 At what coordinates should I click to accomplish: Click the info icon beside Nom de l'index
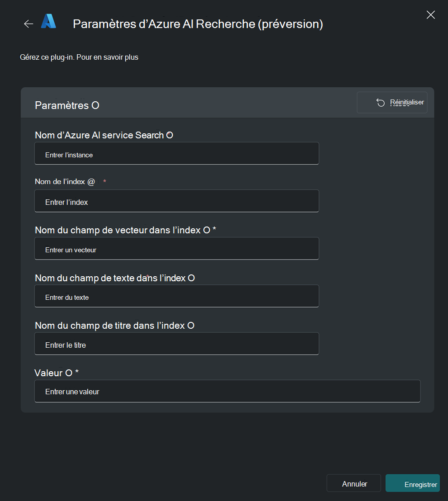tap(91, 181)
